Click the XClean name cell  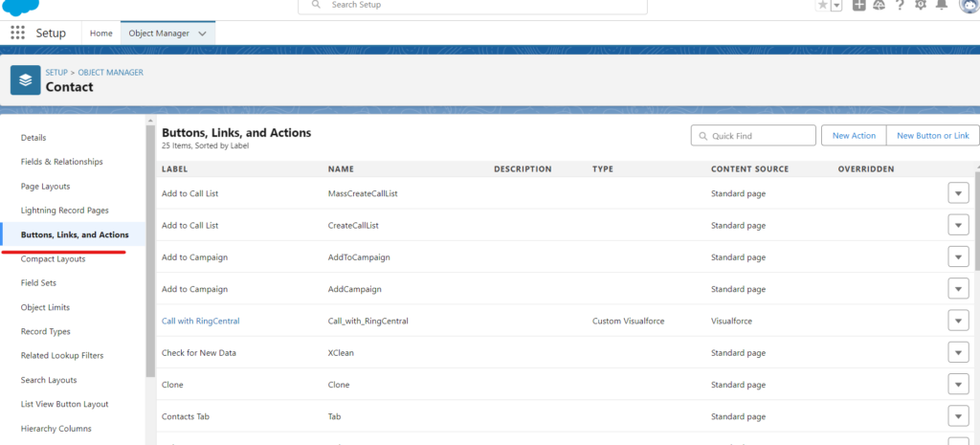click(341, 352)
